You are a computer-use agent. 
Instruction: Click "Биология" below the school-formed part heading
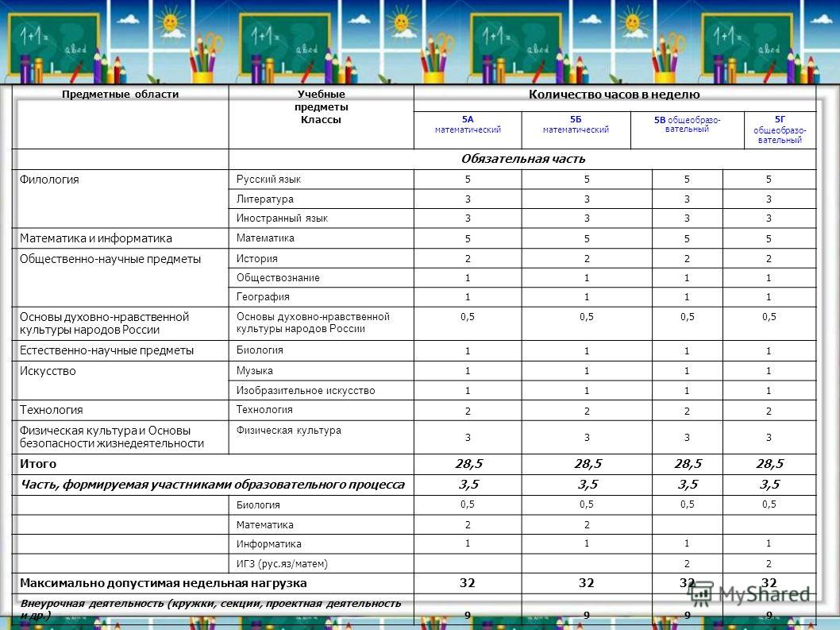point(258,504)
